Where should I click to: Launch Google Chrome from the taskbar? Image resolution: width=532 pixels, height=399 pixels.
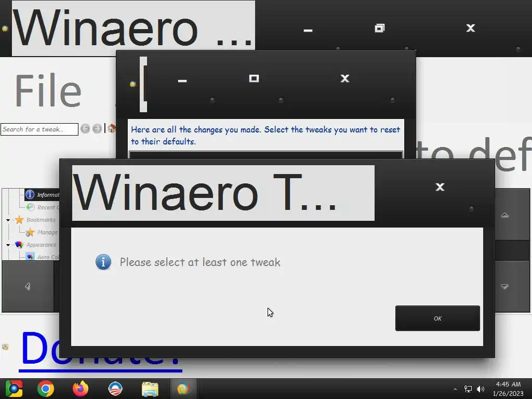click(x=46, y=389)
